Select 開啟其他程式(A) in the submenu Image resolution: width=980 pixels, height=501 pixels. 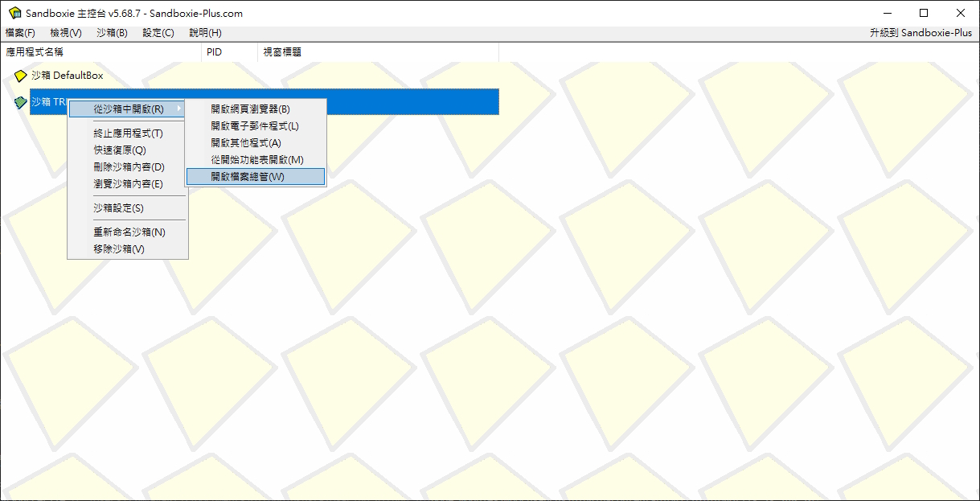(x=255, y=143)
